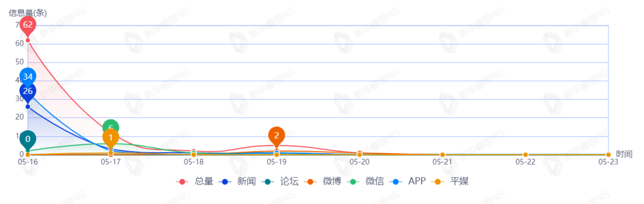Click the red total data point on 05-16
This screenshot has height=204, width=644.
point(28,40)
